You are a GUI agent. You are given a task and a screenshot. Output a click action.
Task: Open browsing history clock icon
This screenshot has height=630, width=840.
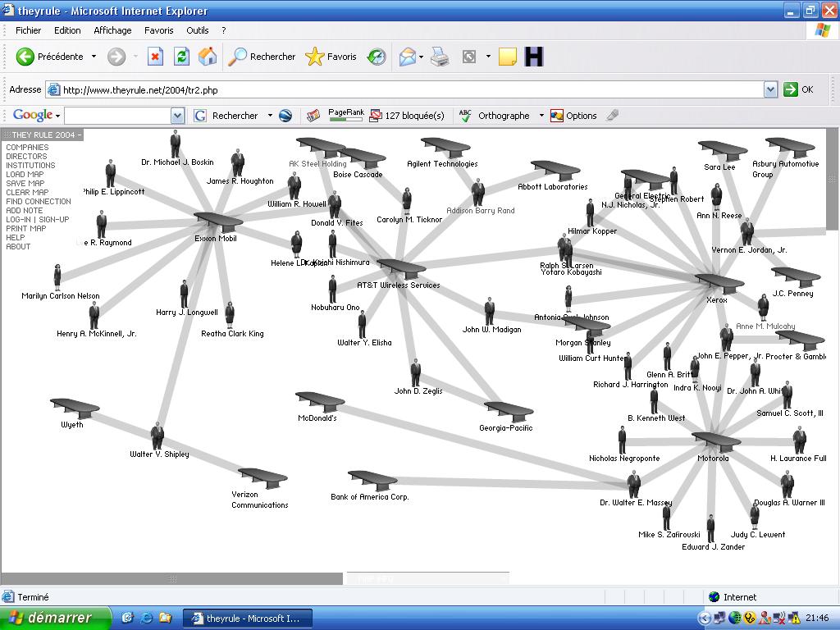click(x=377, y=57)
